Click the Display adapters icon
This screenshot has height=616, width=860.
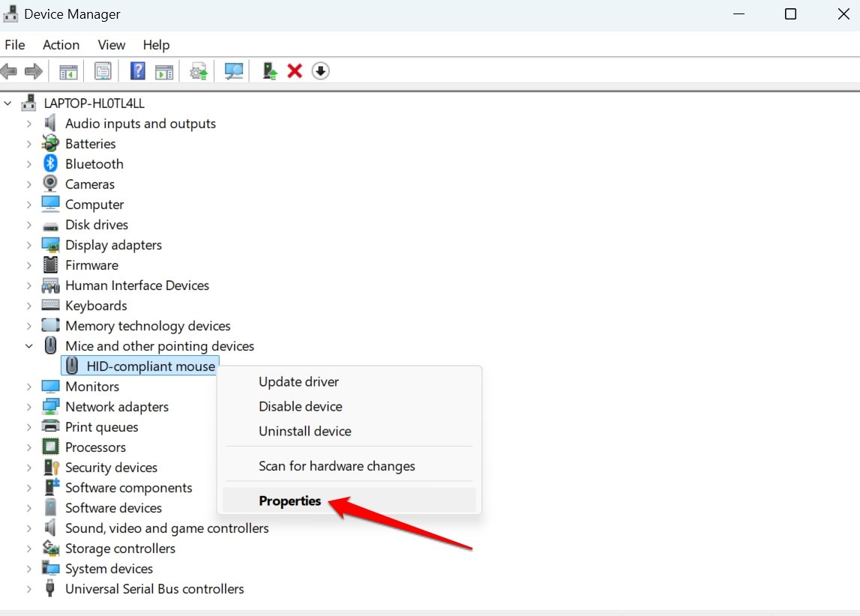[50, 244]
